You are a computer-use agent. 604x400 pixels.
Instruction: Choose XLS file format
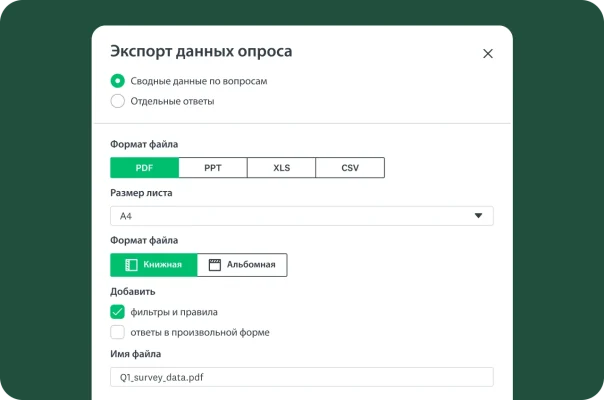(281, 168)
